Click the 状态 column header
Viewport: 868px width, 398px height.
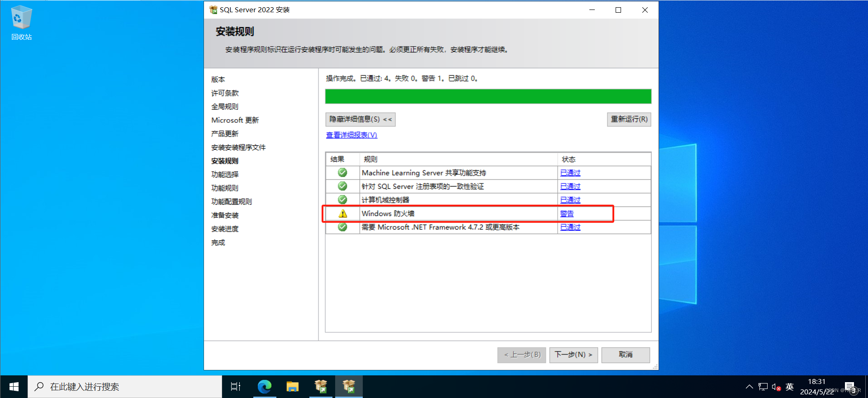[604, 159]
